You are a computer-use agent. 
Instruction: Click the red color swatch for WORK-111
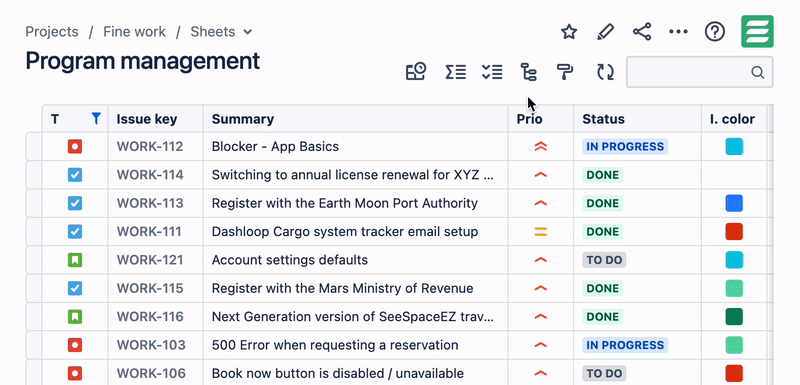click(x=734, y=232)
